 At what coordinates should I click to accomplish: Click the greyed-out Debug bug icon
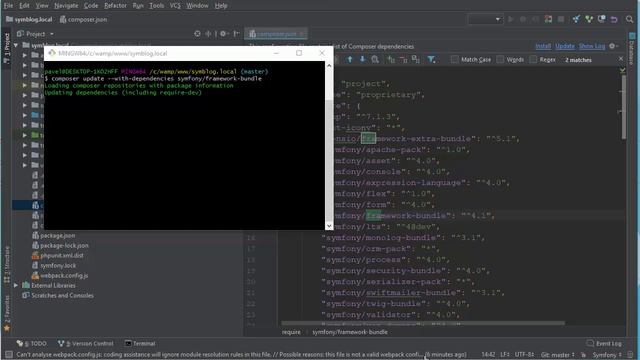pos(523,19)
